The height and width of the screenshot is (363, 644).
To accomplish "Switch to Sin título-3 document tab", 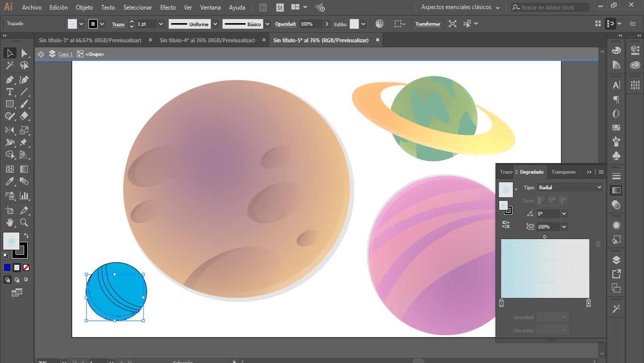I will tap(90, 40).
